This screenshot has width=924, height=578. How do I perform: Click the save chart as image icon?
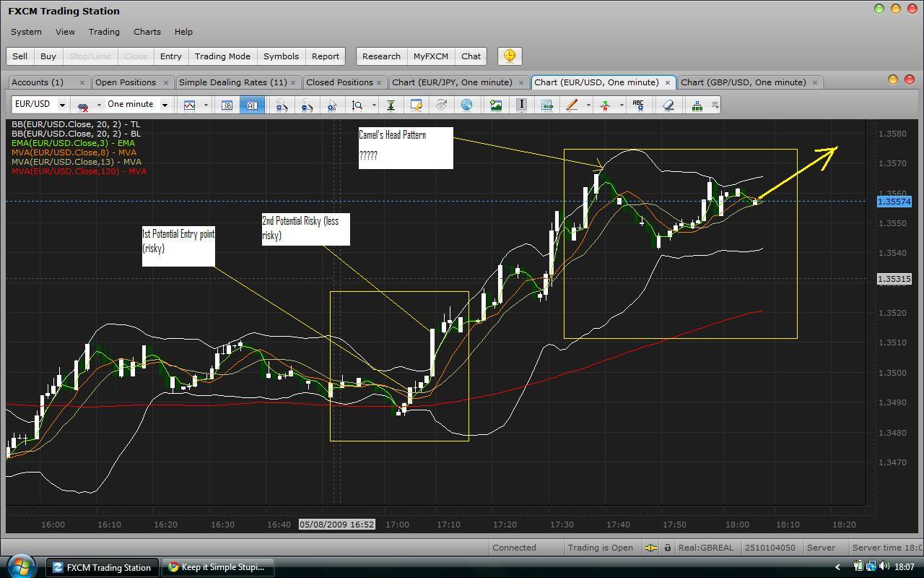496,105
